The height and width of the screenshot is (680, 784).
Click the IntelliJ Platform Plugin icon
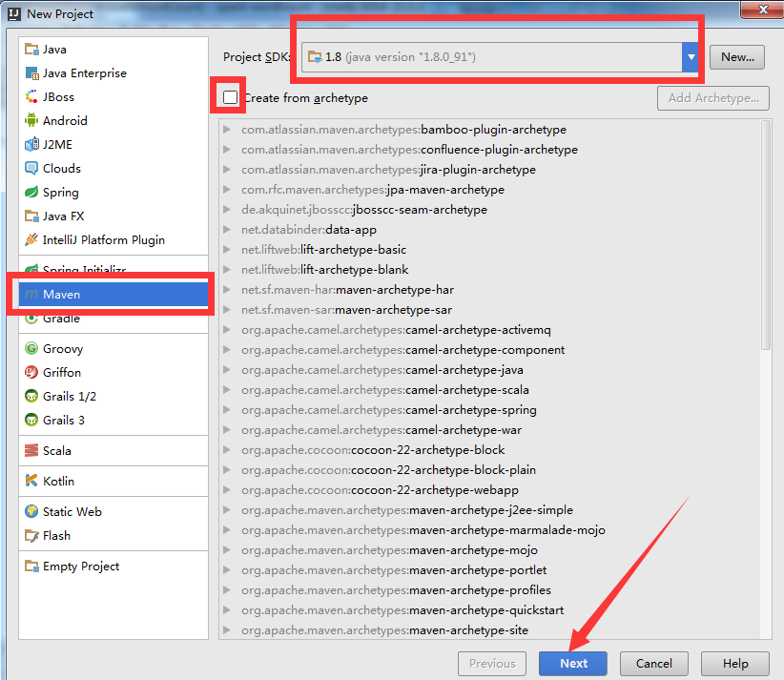[31, 240]
